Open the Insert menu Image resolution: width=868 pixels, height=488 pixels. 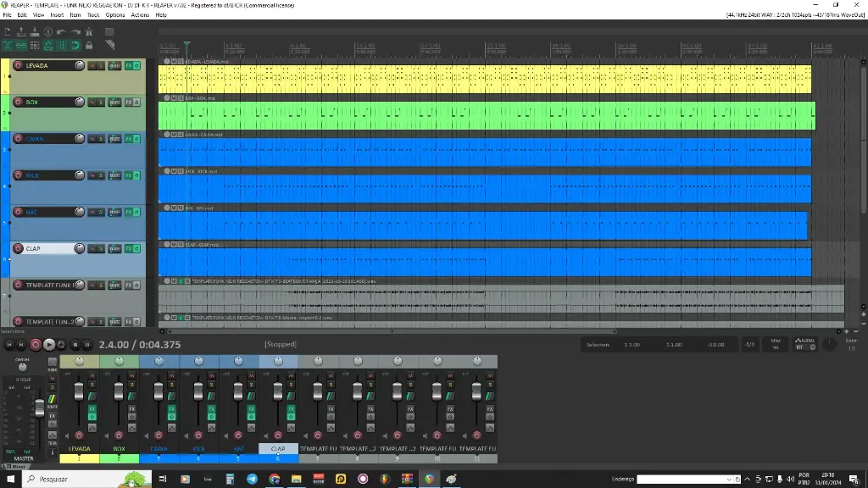(57, 15)
